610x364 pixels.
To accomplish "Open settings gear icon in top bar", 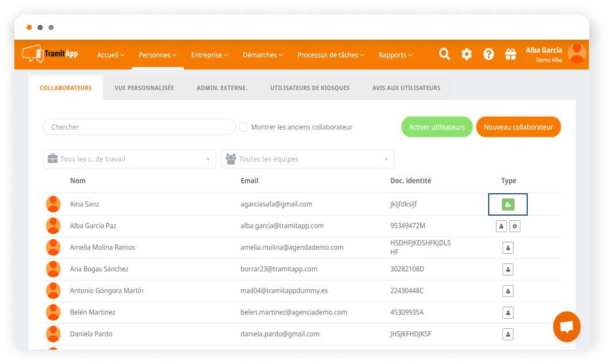I will [x=466, y=54].
